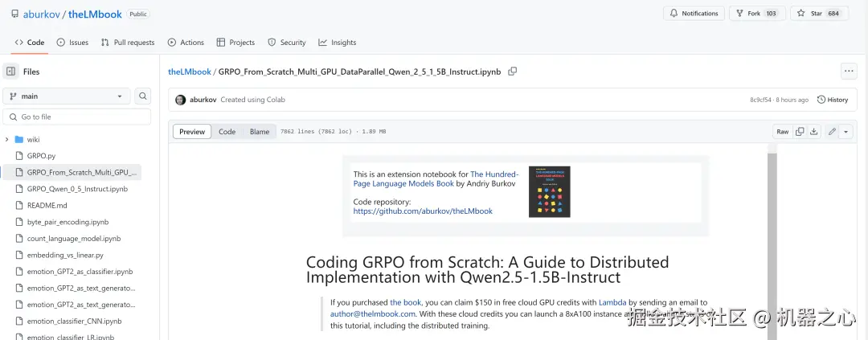View file History

[x=833, y=100]
